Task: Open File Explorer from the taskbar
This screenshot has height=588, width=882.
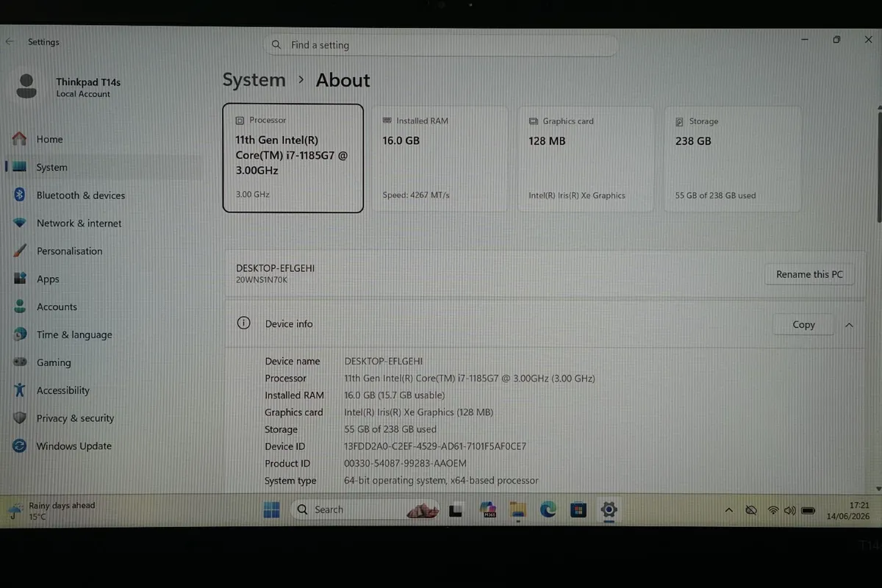Action: 517,509
